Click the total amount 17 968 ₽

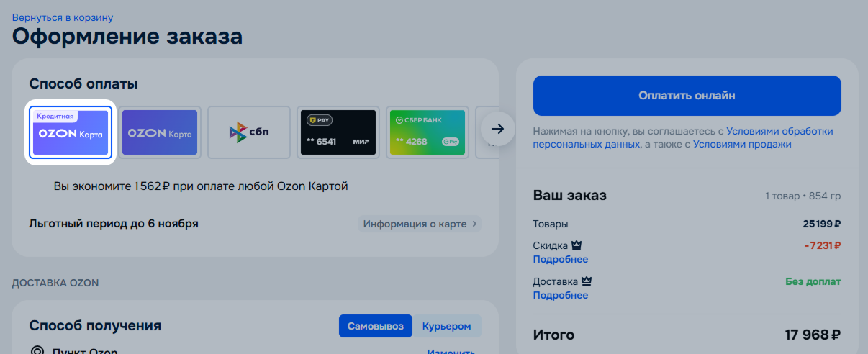[x=813, y=335]
